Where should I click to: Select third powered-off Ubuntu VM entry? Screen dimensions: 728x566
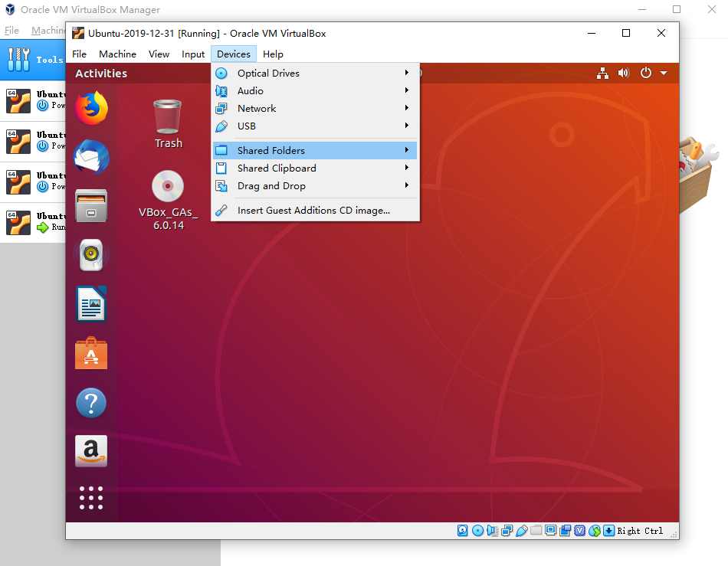pos(33,182)
